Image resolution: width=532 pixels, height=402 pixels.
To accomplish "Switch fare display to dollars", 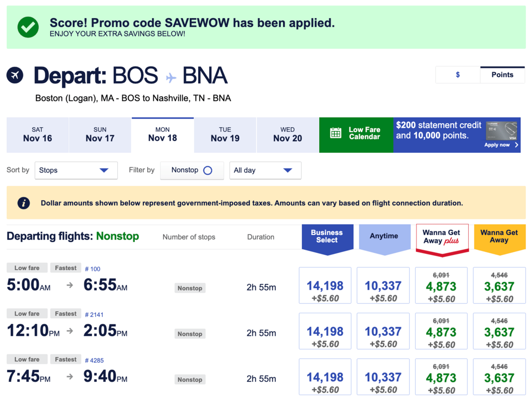I will pyautogui.click(x=458, y=75).
